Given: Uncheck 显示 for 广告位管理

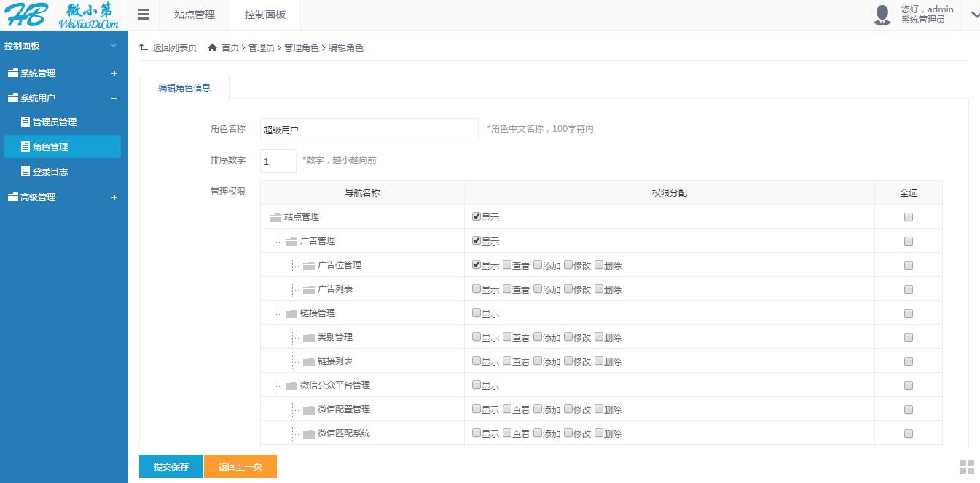Looking at the screenshot, I should pyautogui.click(x=477, y=264).
